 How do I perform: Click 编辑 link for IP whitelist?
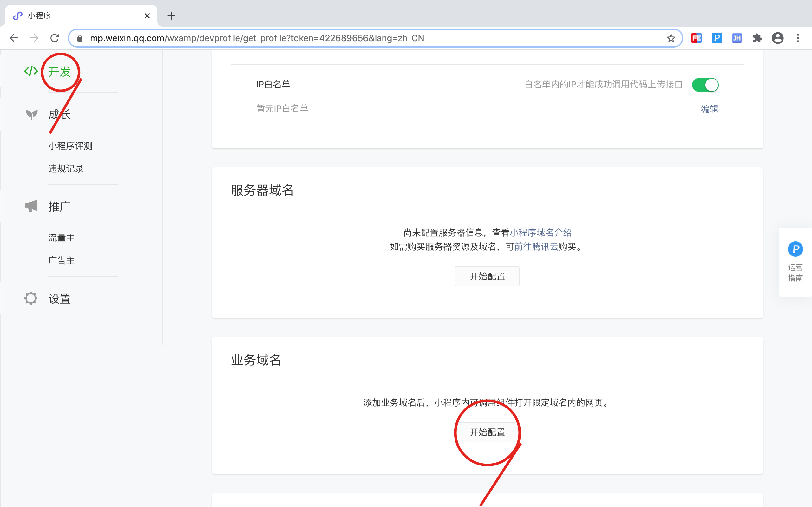[709, 109]
